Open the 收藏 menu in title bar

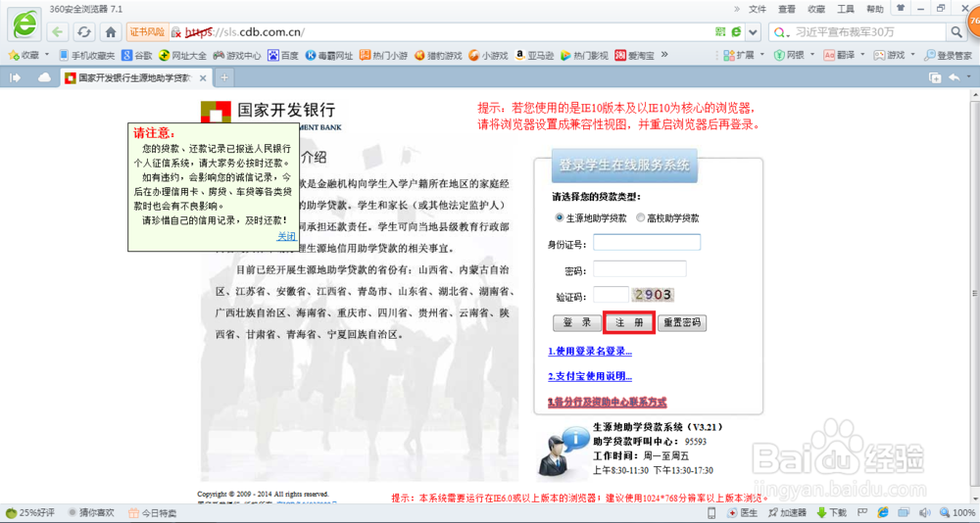[816, 10]
